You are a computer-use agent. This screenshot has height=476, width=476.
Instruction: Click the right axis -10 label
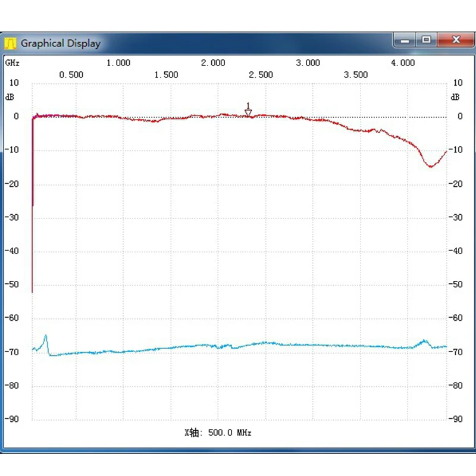(456, 150)
